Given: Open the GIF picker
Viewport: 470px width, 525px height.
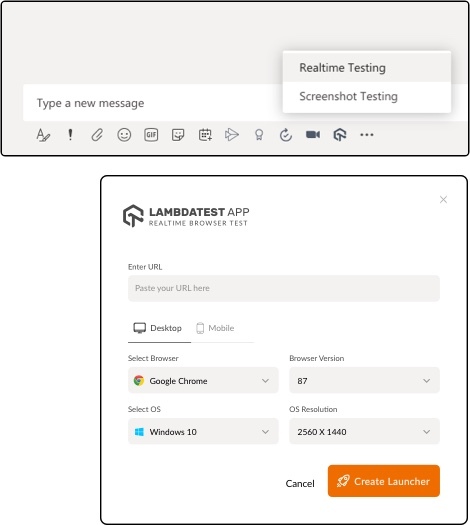Looking at the screenshot, I should [151, 135].
